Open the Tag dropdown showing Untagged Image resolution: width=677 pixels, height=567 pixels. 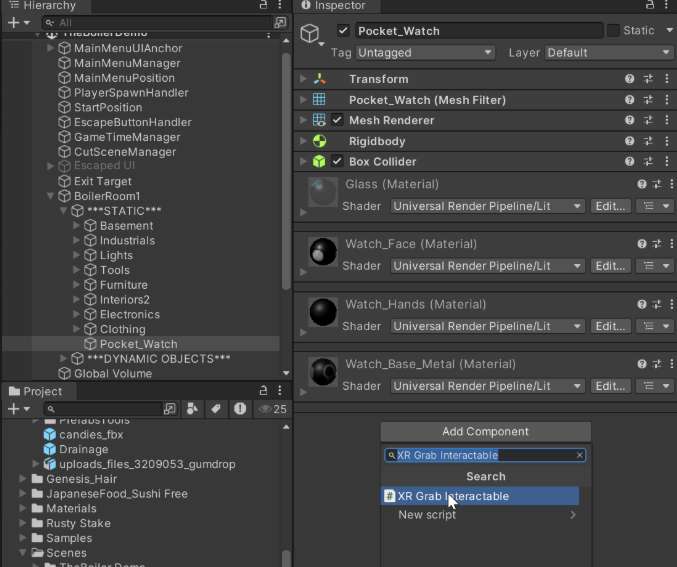pos(425,53)
